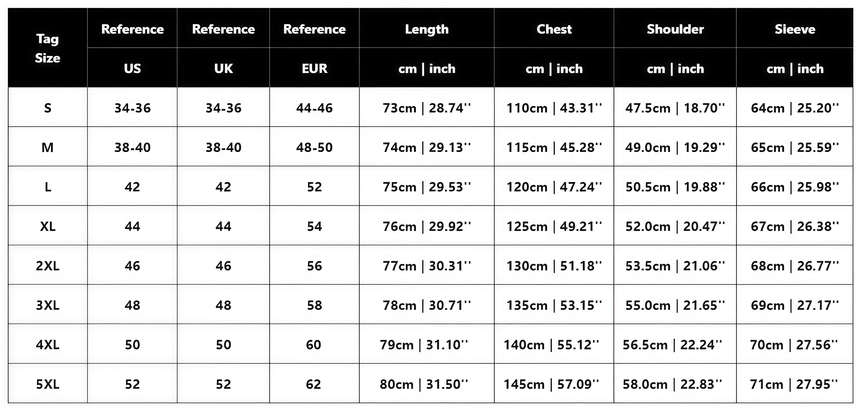The height and width of the screenshot is (412, 868).
Task: Click the S tag size cell
Action: tap(47, 108)
